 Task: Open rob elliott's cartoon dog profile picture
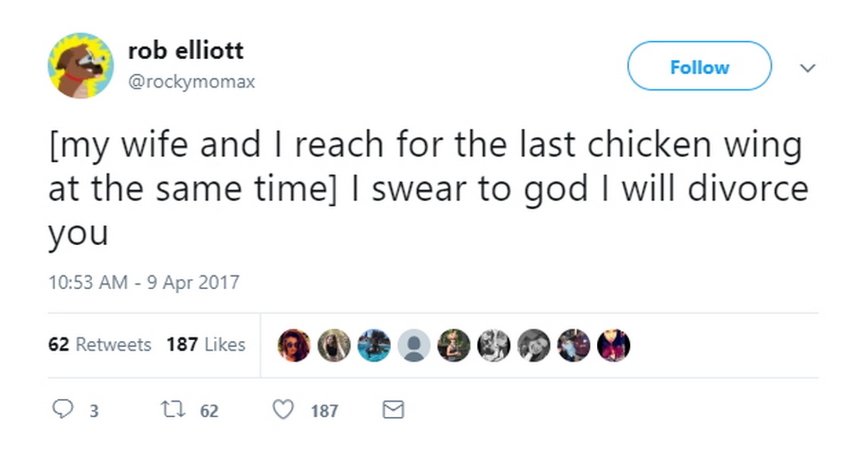click(81, 66)
